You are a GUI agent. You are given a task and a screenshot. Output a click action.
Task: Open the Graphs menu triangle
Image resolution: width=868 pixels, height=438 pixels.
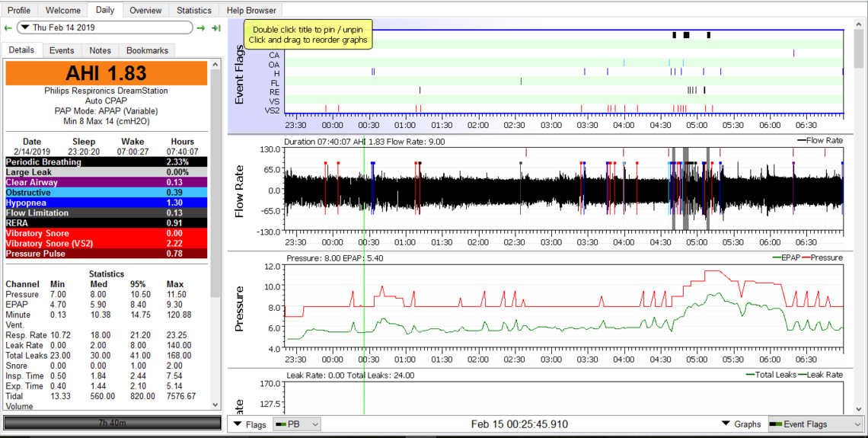pos(727,424)
